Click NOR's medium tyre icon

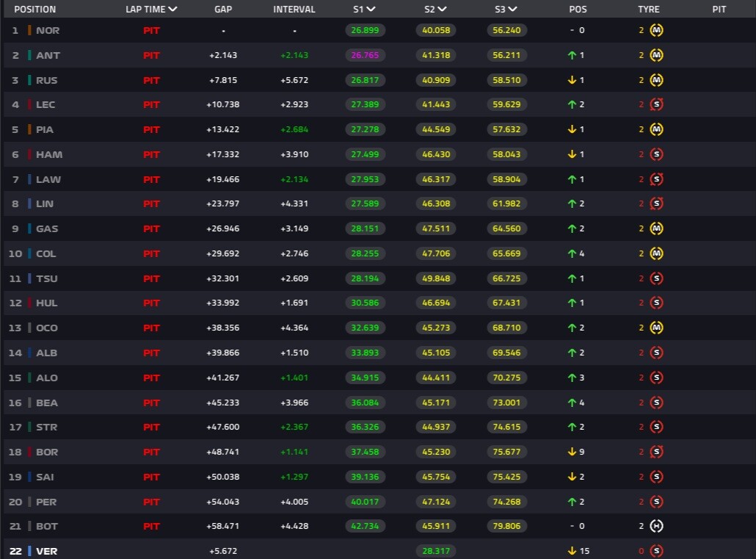coord(656,30)
